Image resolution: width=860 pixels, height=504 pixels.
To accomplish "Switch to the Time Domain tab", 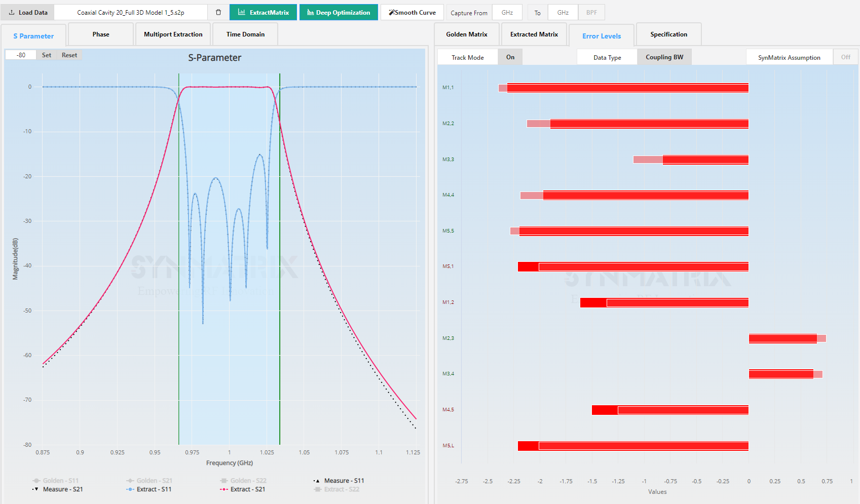I will (x=245, y=34).
